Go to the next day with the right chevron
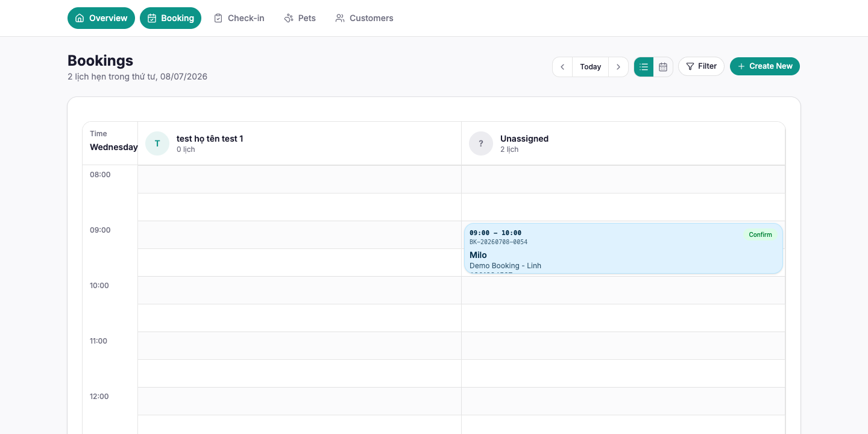The width and height of the screenshot is (868, 434). pyautogui.click(x=618, y=67)
